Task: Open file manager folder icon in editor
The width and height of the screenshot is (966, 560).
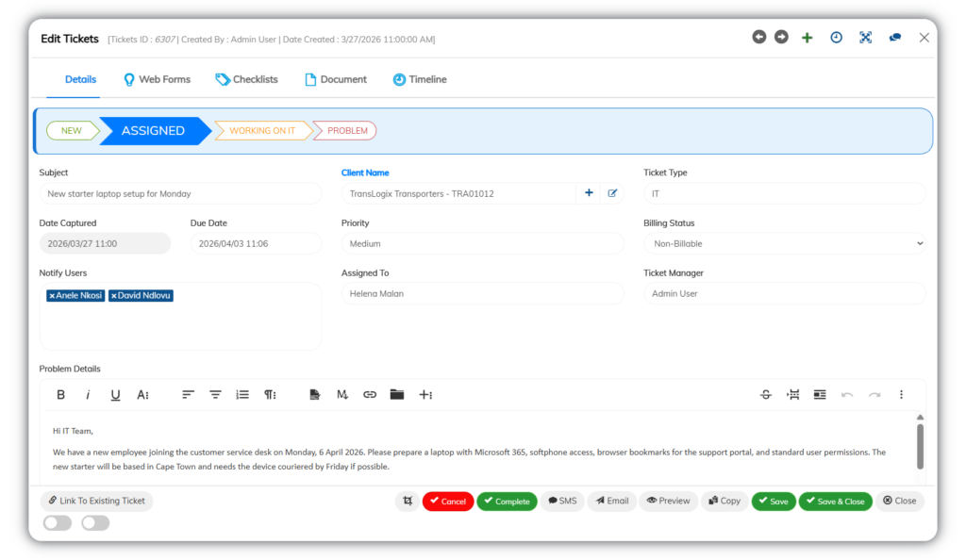Action: coord(397,394)
